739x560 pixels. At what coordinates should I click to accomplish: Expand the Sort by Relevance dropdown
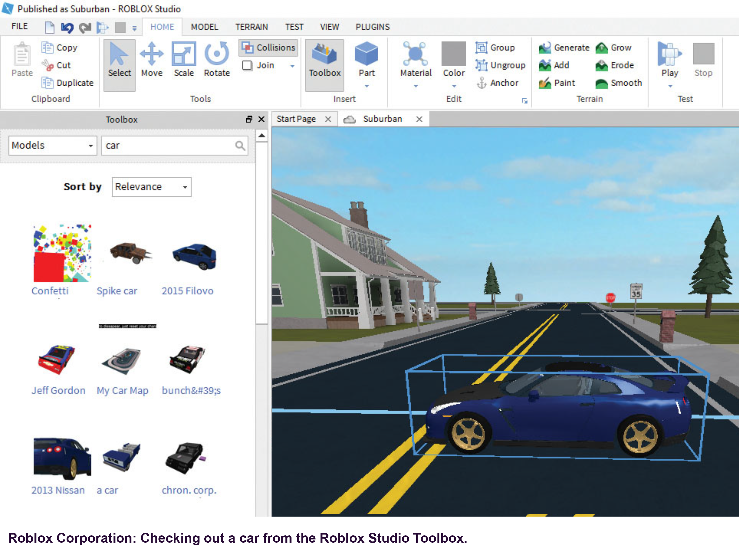[151, 187]
